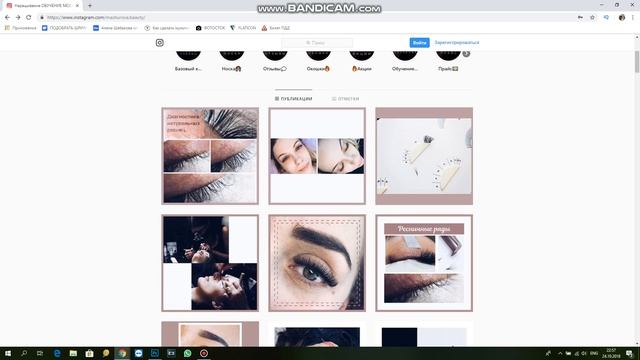Open the Windows Start menu

[8, 353]
